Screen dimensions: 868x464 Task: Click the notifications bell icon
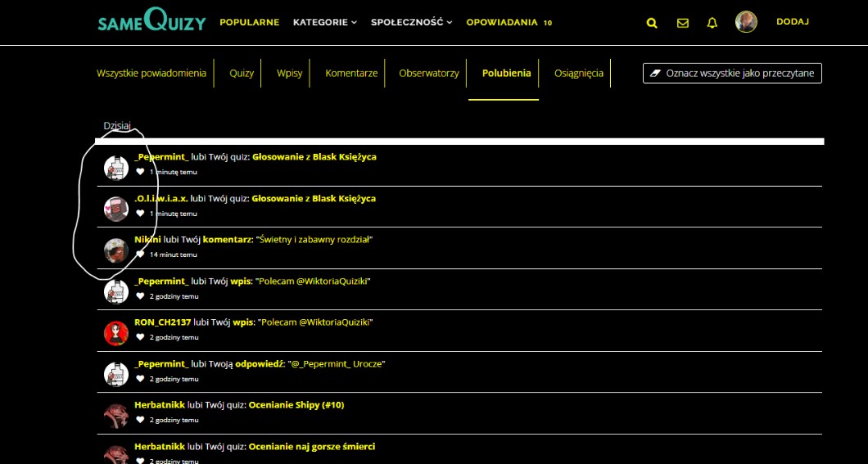point(712,23)
